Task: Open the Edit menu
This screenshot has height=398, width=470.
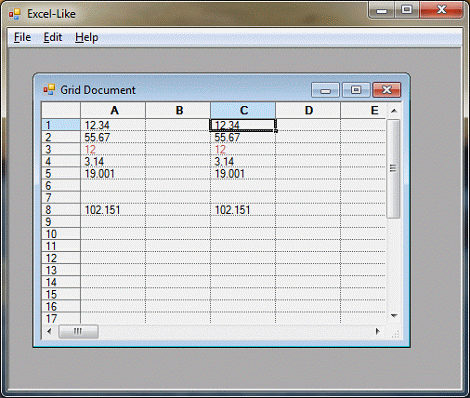Action: (53, 37)
